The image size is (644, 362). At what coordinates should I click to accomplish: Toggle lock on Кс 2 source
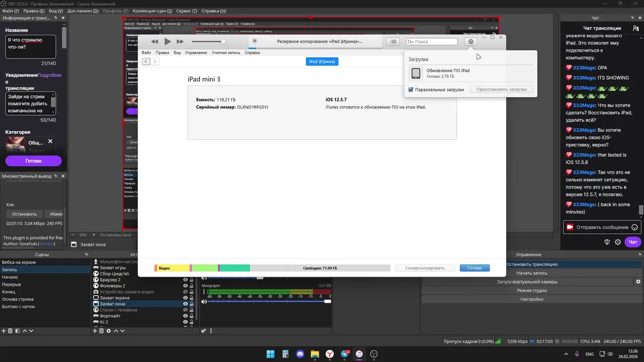pos(192,322)
